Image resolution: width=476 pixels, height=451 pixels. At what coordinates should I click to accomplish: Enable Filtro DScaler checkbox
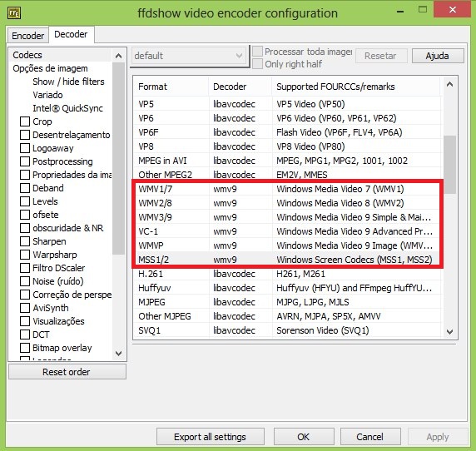[x=25, y=268]
